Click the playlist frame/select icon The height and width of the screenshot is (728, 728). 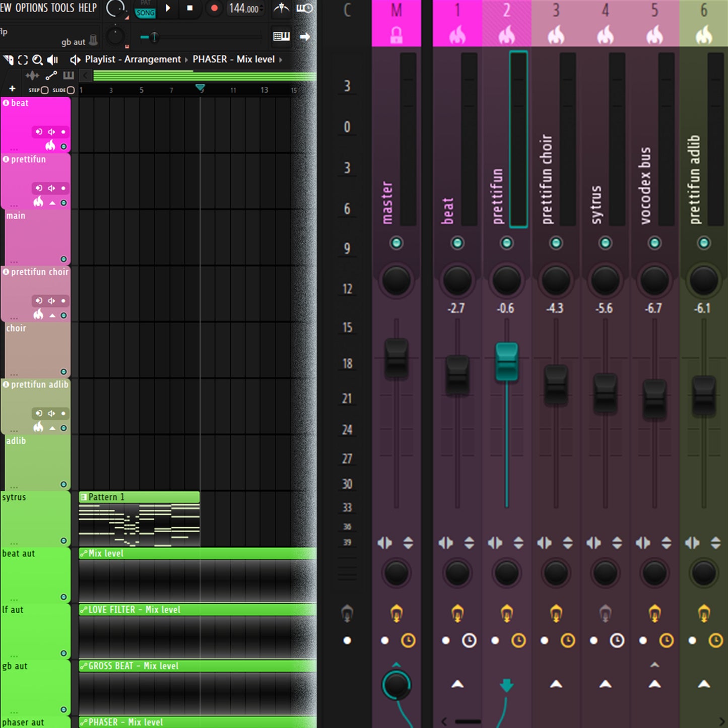(x=23, y=60)
